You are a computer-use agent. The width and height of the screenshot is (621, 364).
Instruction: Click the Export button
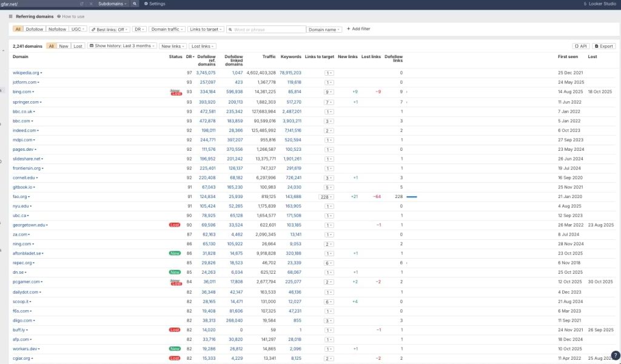(x=604, y=46)
